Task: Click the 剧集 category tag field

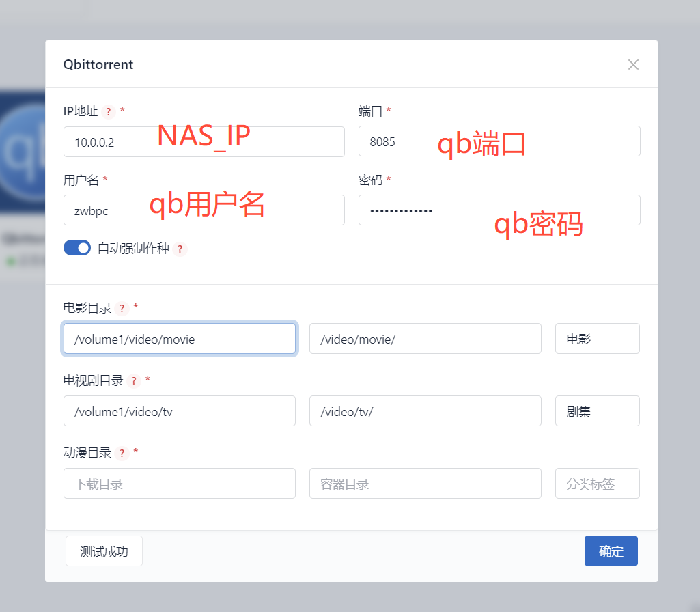Action: (598, 411)
